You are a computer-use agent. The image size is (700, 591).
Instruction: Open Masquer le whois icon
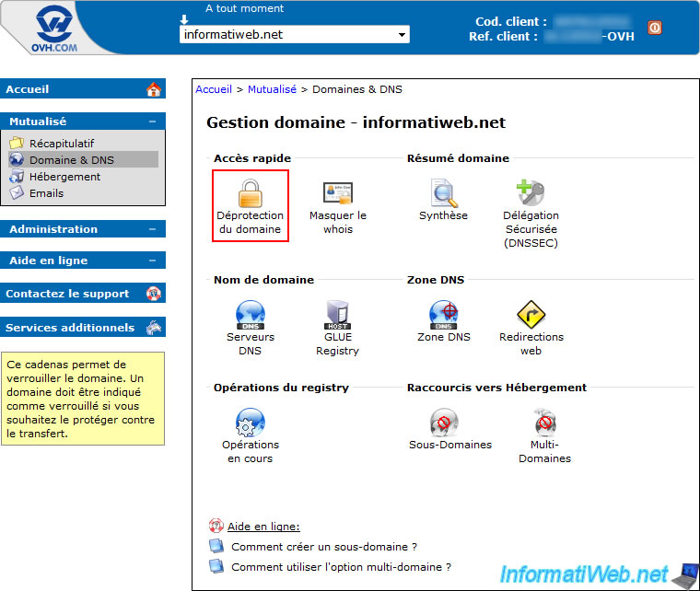(x=338, y=193)
